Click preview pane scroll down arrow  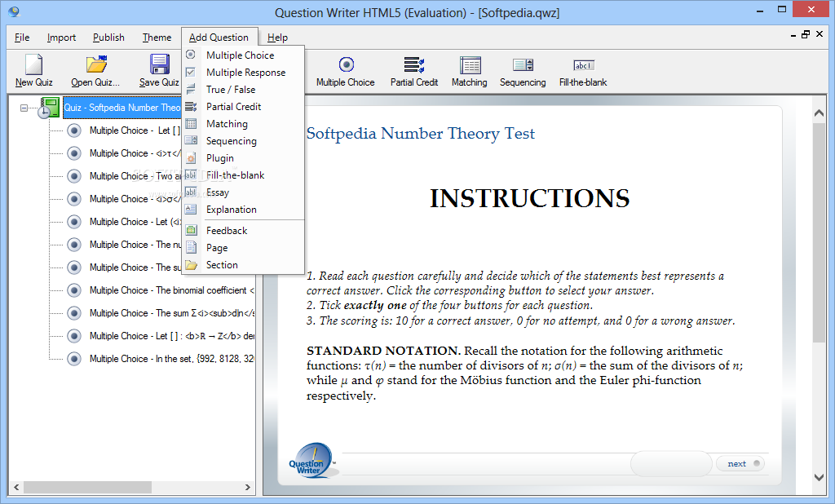pyautogui.click(x=819, y=477)
